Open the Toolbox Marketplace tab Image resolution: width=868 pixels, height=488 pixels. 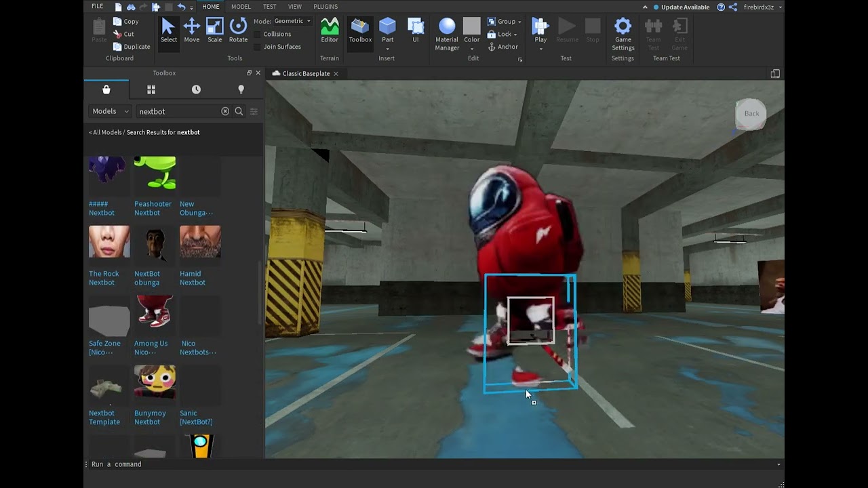106,89
